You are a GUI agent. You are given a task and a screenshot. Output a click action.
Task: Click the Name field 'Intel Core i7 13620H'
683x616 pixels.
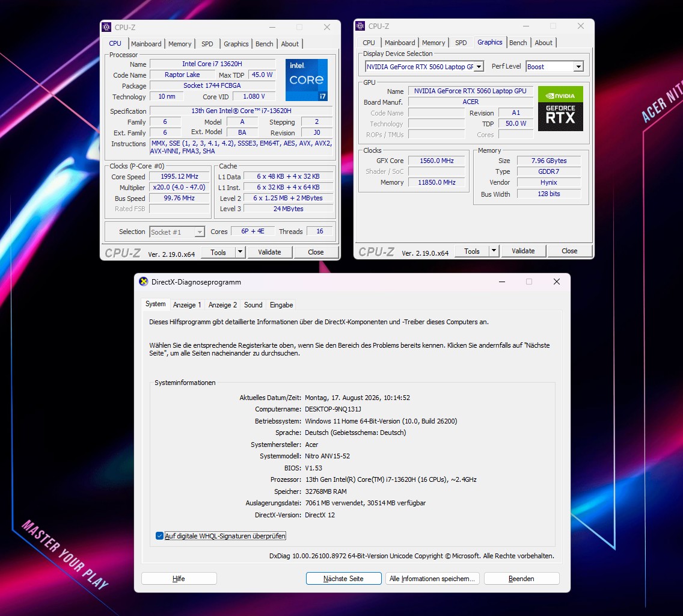(212, 64)
